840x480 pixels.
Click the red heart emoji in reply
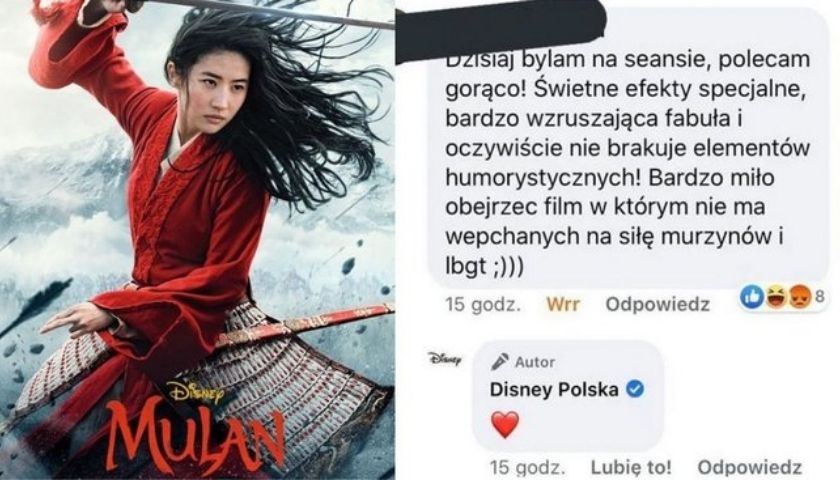coord(505,425)
